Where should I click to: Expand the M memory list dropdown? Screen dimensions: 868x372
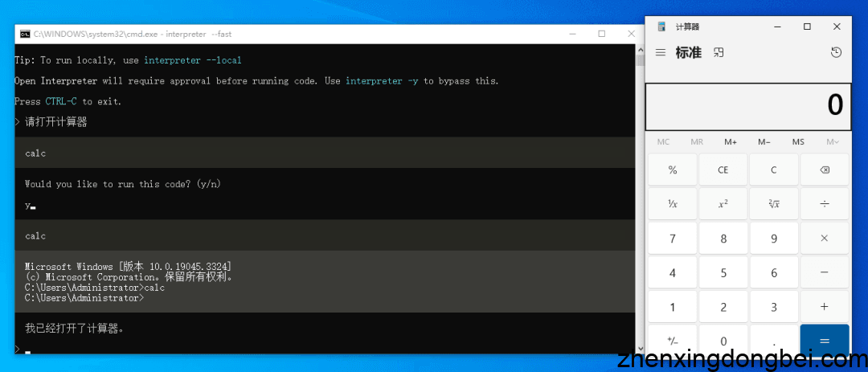click(832, 142)
